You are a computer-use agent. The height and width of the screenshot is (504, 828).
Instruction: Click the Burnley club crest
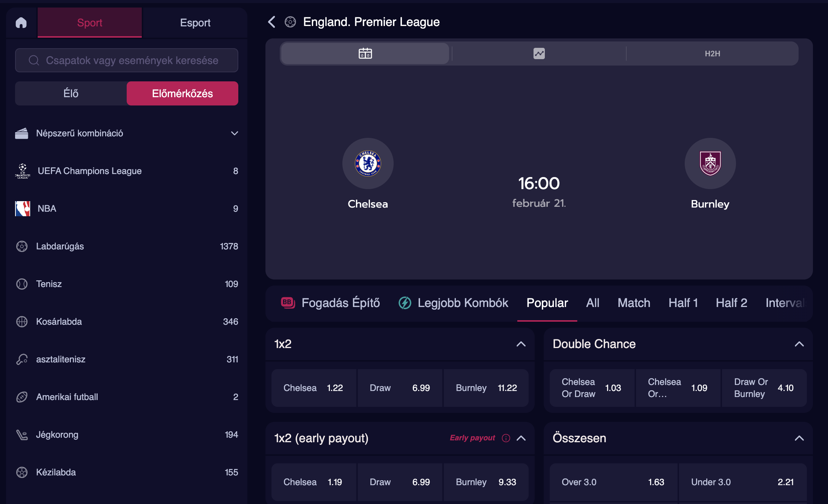[x=710, y=163]
